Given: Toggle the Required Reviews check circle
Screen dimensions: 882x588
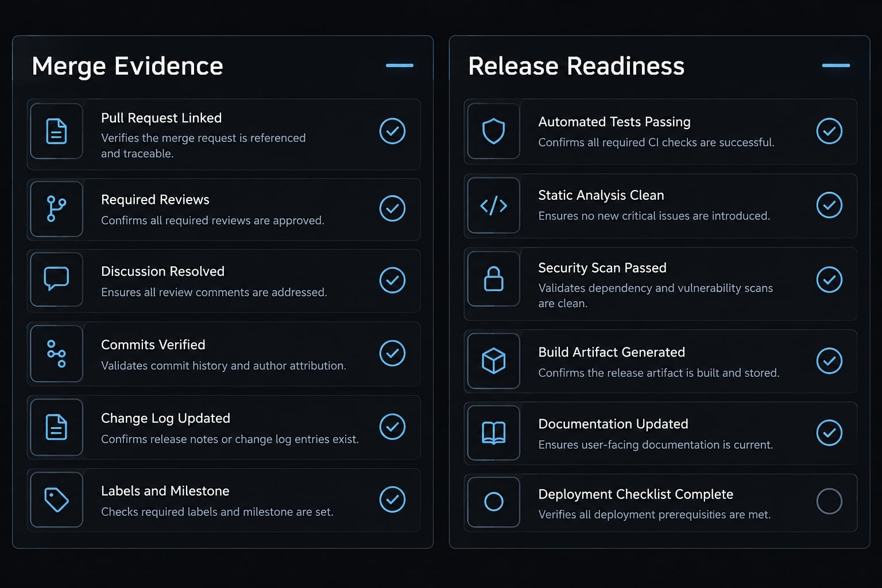Looking at the screenshot, I should click(393, 208).
